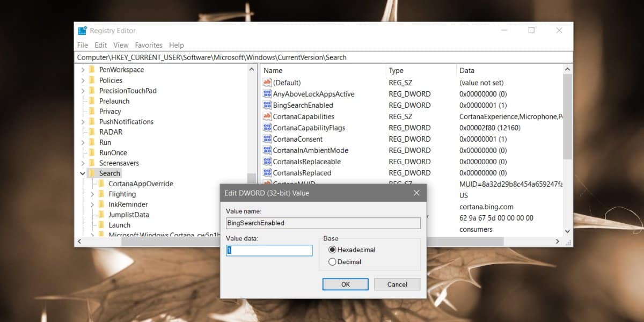Click the PenWorkspace folder icon
The image size is (644, 322).
pos(92,70)
